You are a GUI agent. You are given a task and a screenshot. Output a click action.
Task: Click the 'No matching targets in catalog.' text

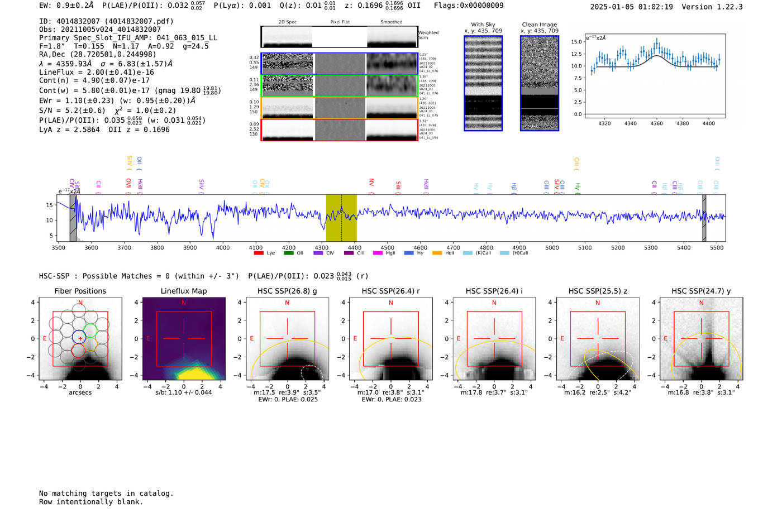106,493
